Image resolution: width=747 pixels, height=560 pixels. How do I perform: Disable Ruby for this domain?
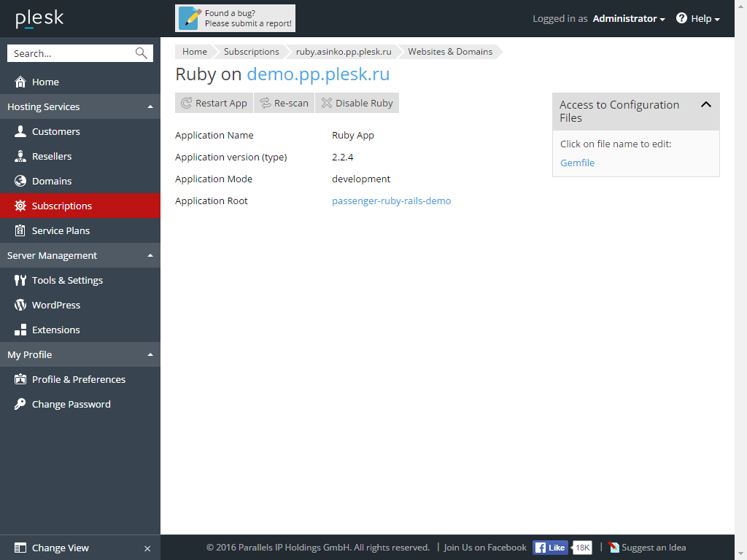[357, 103]
